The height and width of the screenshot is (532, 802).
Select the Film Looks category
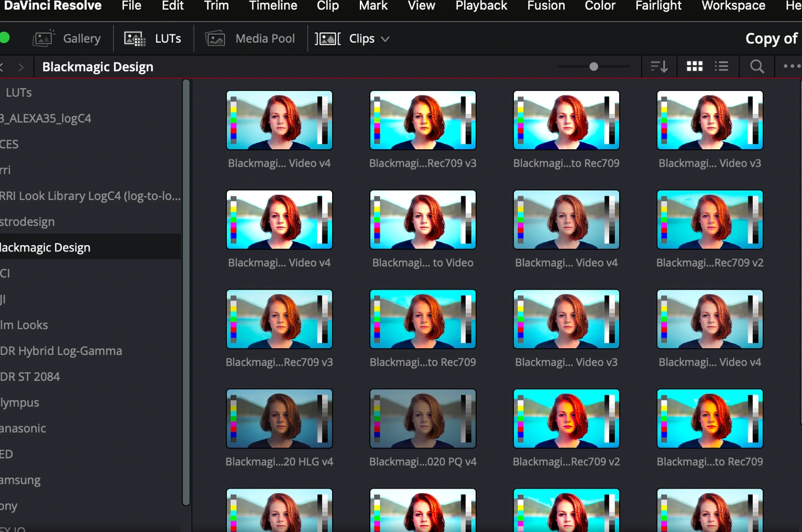point(24,325)
